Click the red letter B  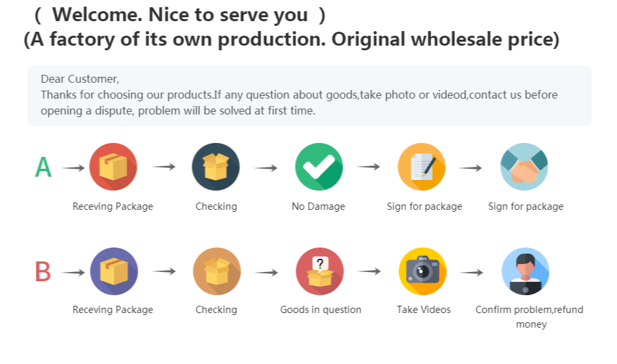43,272
